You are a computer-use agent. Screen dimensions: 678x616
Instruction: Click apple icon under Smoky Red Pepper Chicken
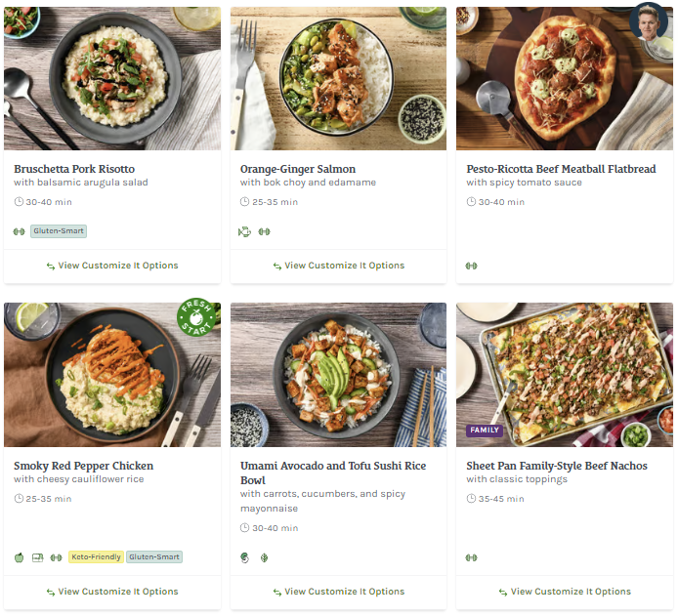pos(19,557)
